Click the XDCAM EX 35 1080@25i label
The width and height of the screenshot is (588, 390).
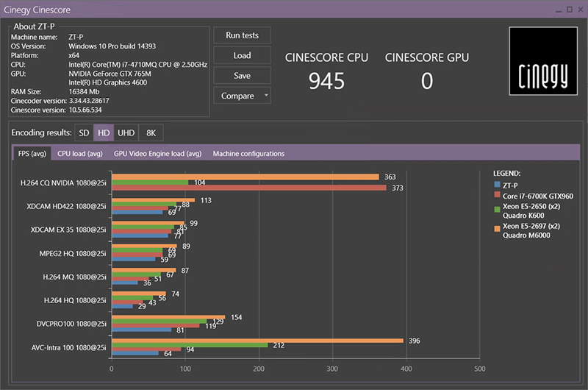tap(68, 230)
